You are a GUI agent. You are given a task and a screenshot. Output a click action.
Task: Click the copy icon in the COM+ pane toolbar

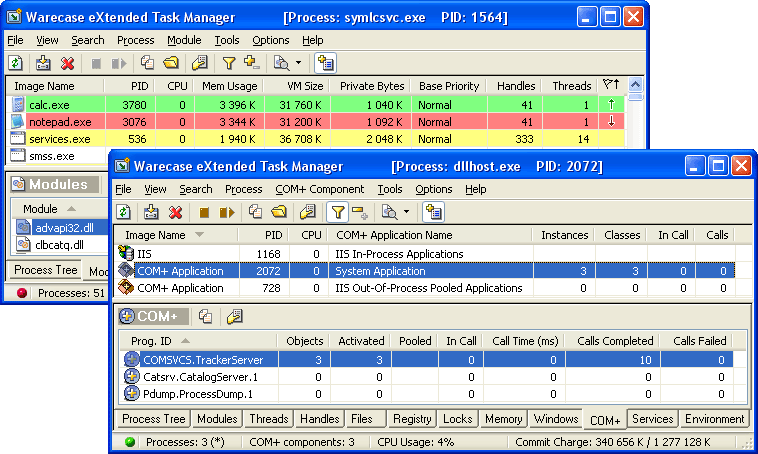[205, 317]
